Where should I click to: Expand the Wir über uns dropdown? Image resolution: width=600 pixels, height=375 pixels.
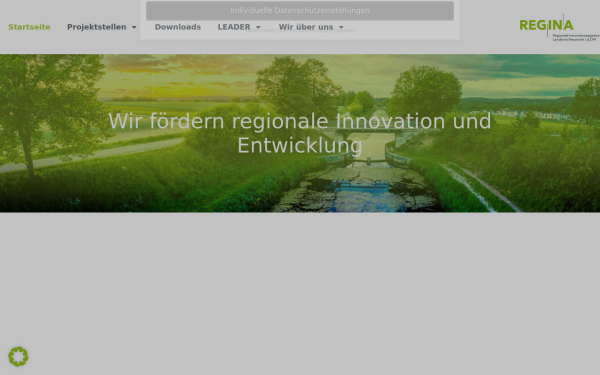click(311, 27)
